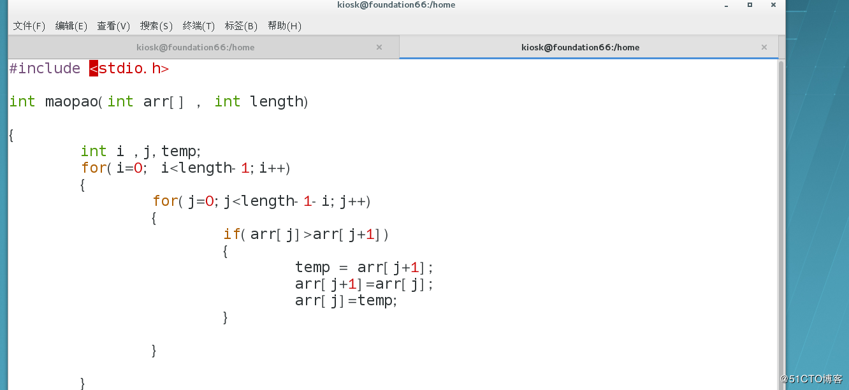
Task: Click the window title kiosk@foundation66:/home
Action: [395, 5]
